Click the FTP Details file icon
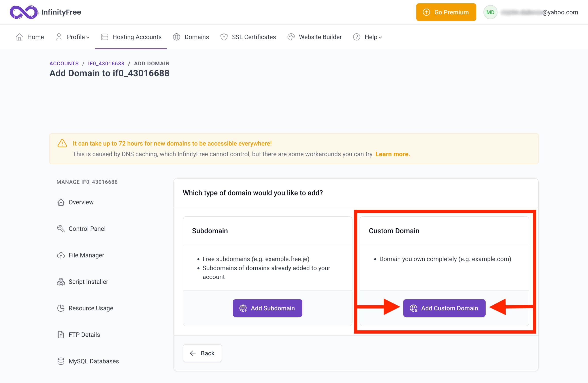588x383 pixels. tap(61, 335)
